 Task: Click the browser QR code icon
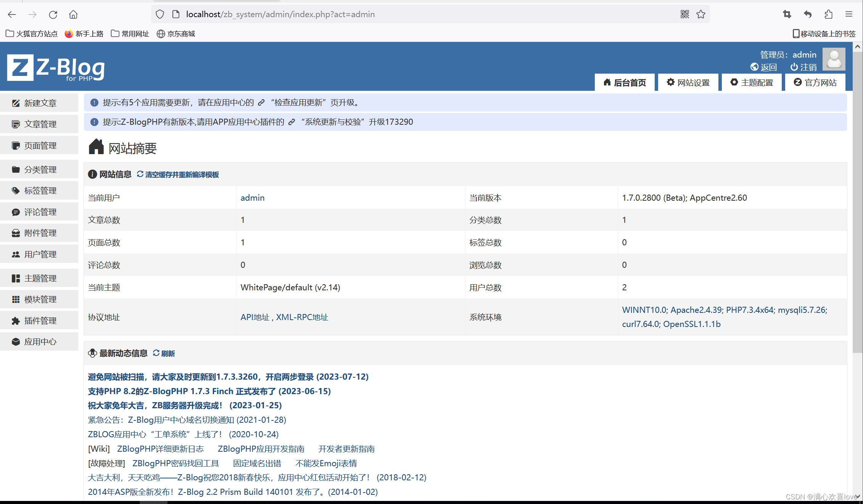tap(684, 14)
